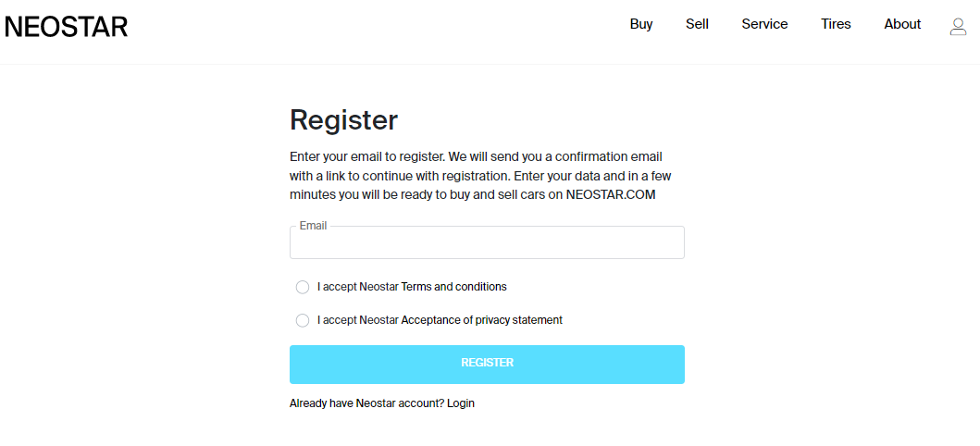Click the 'Already have Neostar account?' text

[366, 403]
